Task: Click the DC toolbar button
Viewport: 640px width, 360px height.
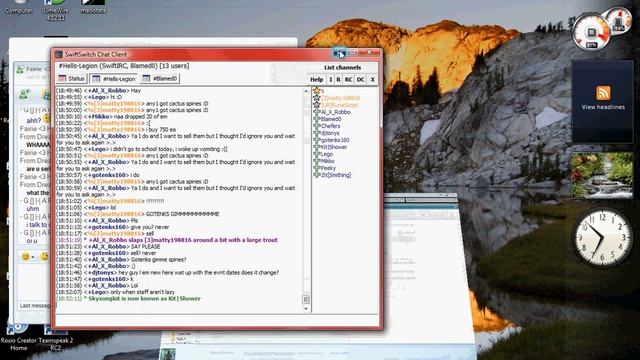Action: pos(360,80)
